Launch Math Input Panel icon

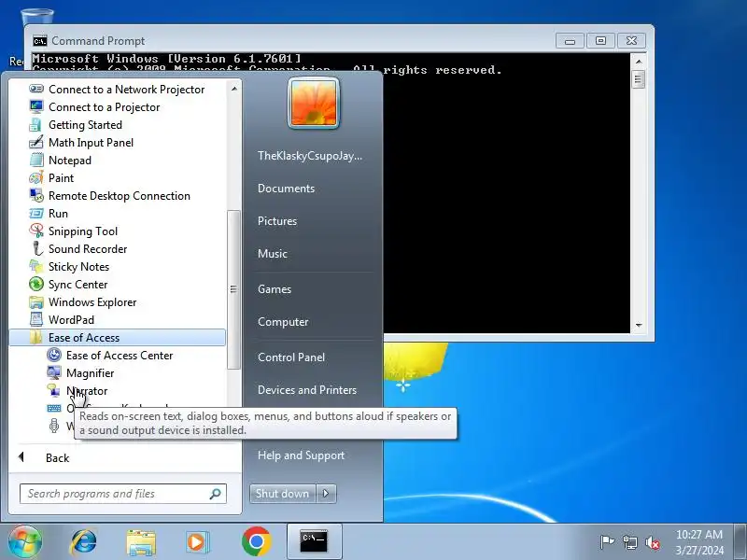click(x=36, y=143)
